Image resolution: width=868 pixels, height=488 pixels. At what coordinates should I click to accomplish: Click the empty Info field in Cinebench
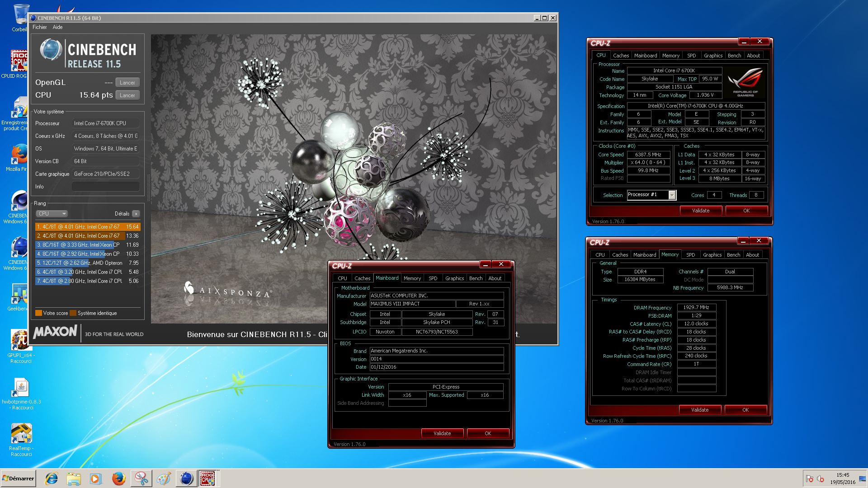pos(105,187)
